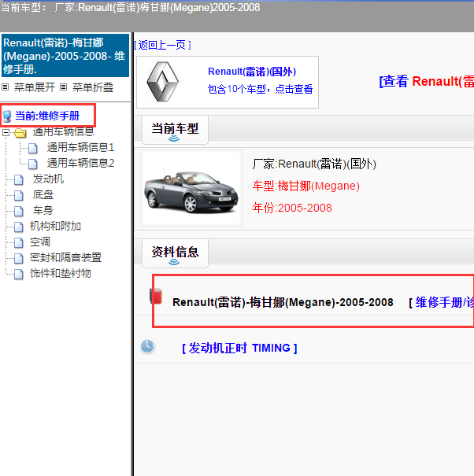The image size is (474, 476).
Task: Click the blue sidebar header Renault-梅甘娜 维修手册
Action: pyautogui.click(x=65, y=55)
